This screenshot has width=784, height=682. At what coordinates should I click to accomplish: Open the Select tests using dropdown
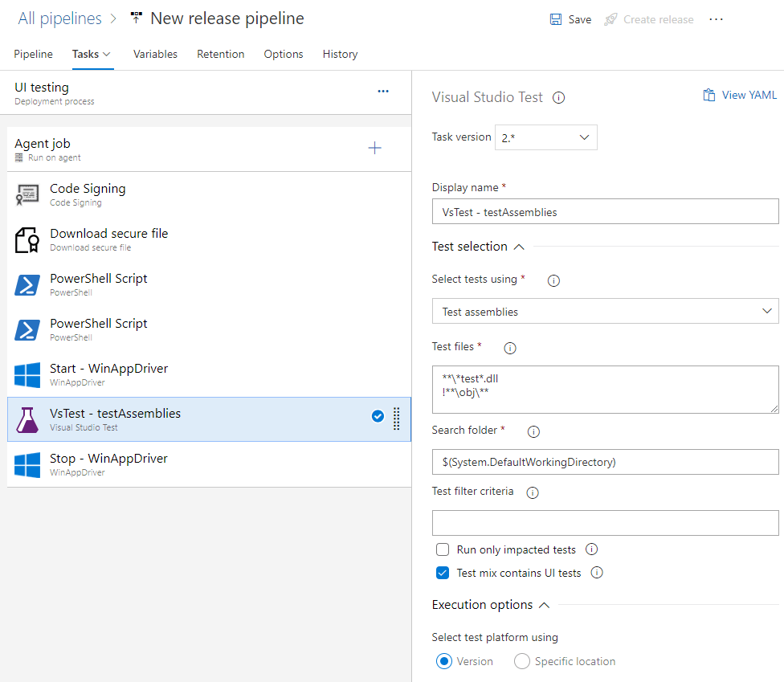(605, 311)
